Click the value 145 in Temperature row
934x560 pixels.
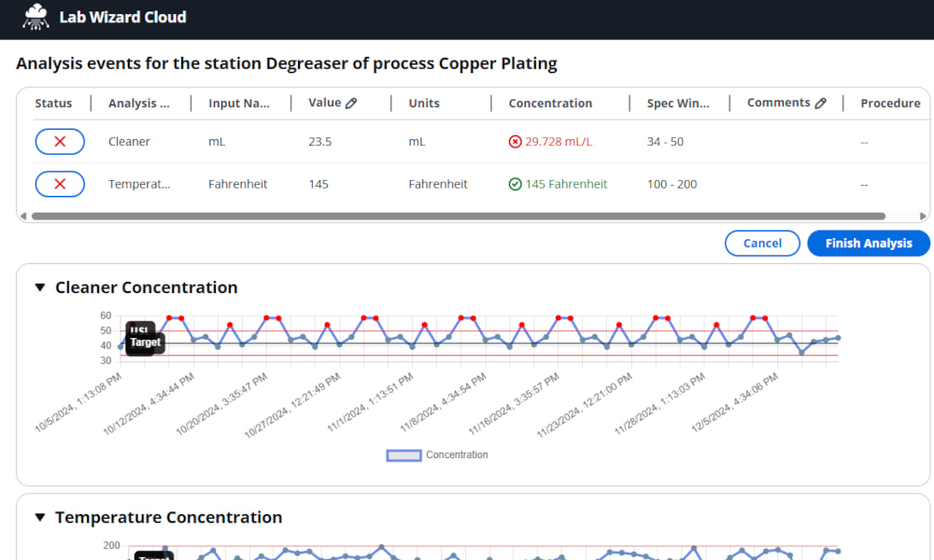(x=318, y=185)
